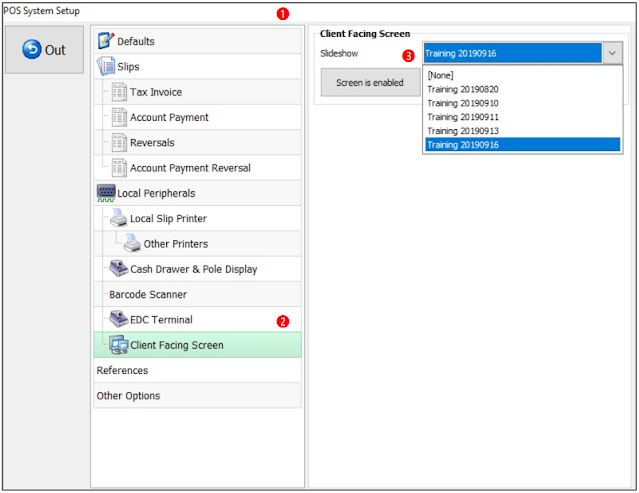This screenshot has height=493, width=639.
Task: Select Training 20190911 in the dropdown
Action: (522, 117)
